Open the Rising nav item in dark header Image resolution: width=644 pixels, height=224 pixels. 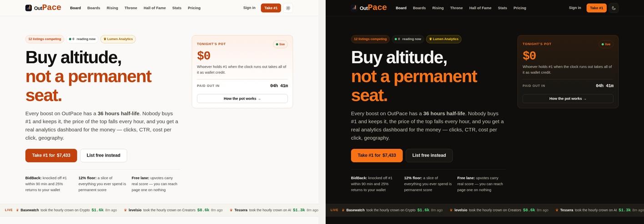tap(438, 8)
